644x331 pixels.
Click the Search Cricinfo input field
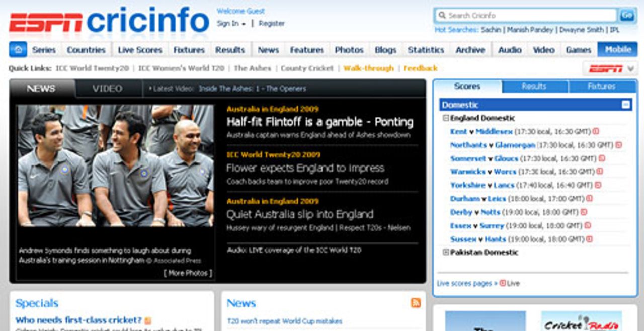pyautogui.click(x=526, y=15)
